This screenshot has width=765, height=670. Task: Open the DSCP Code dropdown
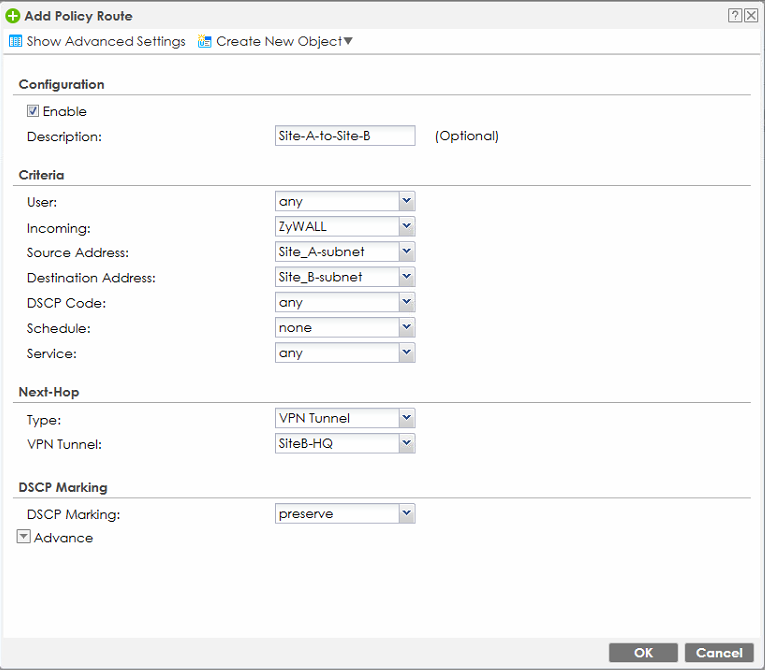click(x=344, y=302)
